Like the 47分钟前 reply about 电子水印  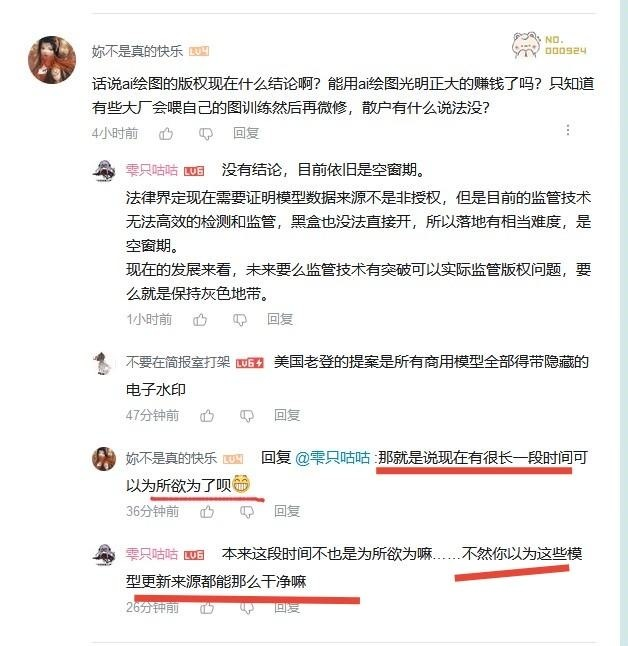[207, 416]
